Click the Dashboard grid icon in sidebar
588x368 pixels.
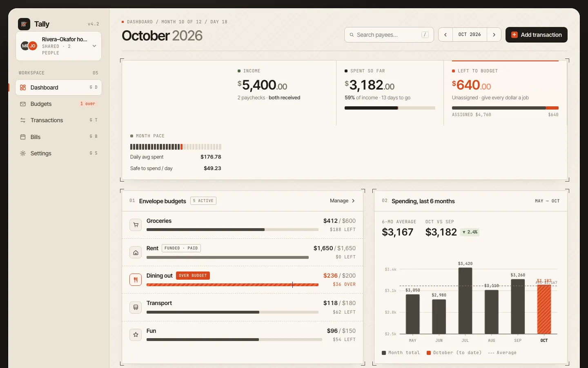(x=23, y=88)
